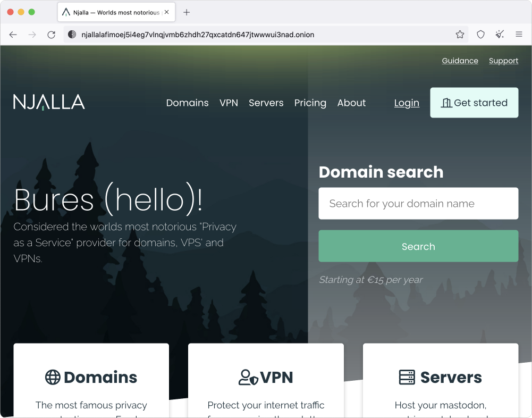The image size is (532, 418).
Task: Close the Njalla browser tab
Action: coord(166,12)
